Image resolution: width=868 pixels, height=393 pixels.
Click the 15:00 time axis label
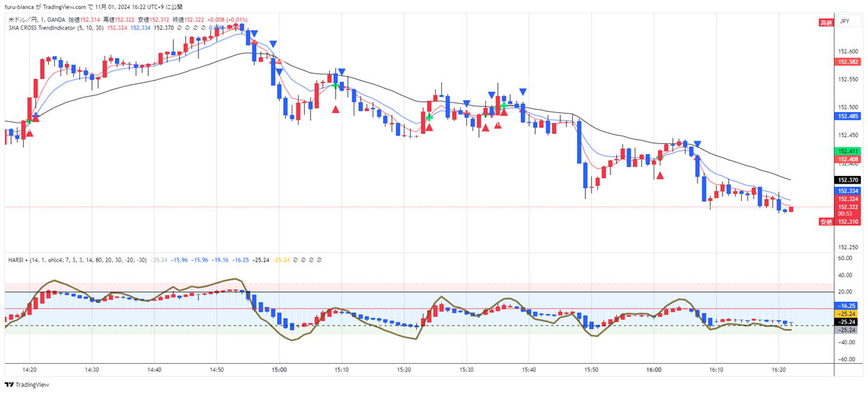279,370
